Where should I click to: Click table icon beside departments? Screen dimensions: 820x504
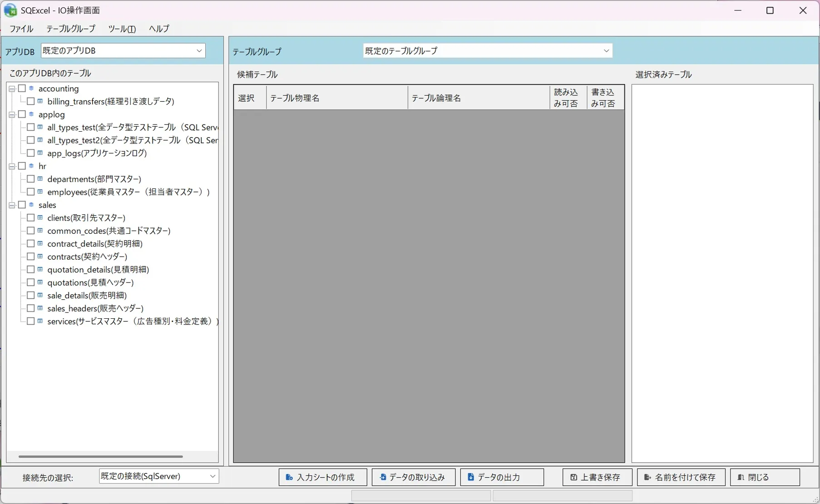point(40,179)
